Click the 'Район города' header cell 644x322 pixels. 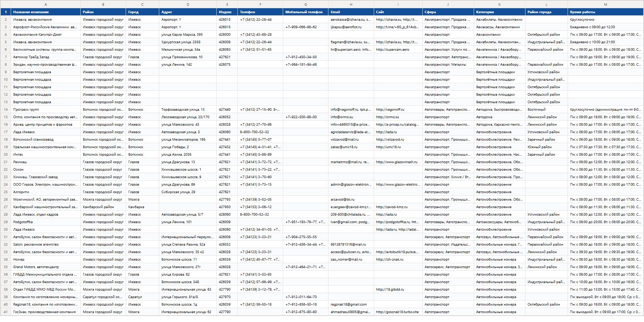[x=547, y=12]
